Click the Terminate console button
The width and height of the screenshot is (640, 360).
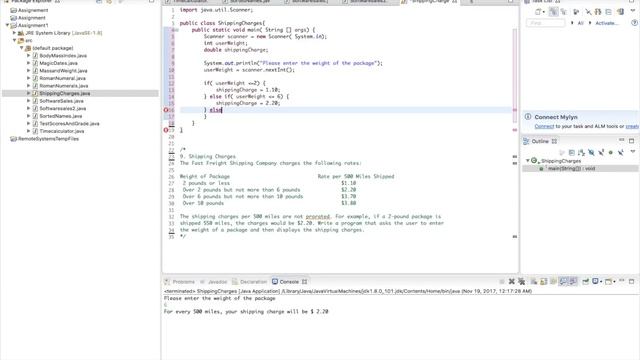pyautogui.click(x=502, y=282)
